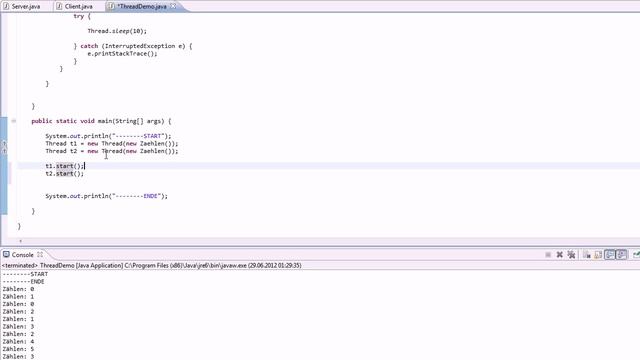Click the ThreadDemo.java file icon in tab
The height and width of the screenshot is (360, 640).
(111, 6)
